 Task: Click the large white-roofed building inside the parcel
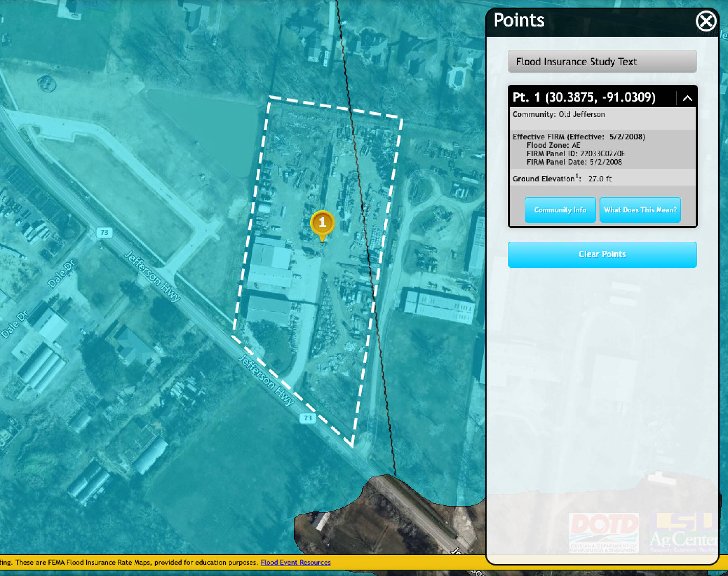(x=270, y=266)
